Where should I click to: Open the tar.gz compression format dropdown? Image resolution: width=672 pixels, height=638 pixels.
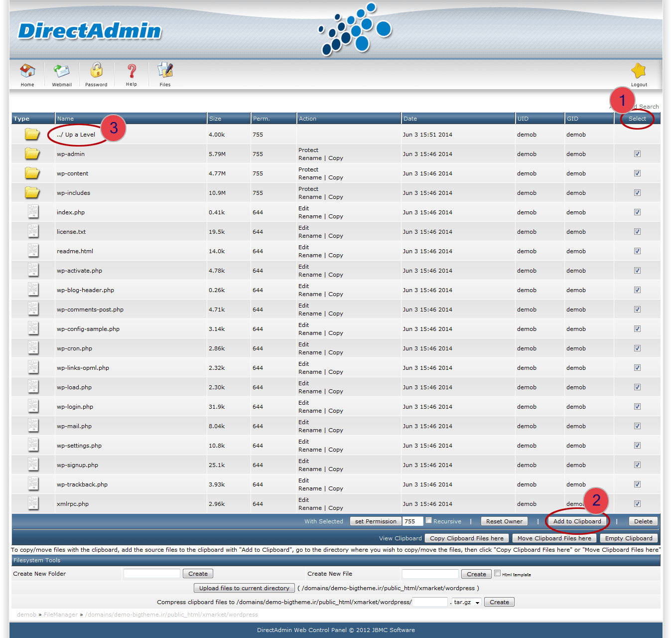467,602
